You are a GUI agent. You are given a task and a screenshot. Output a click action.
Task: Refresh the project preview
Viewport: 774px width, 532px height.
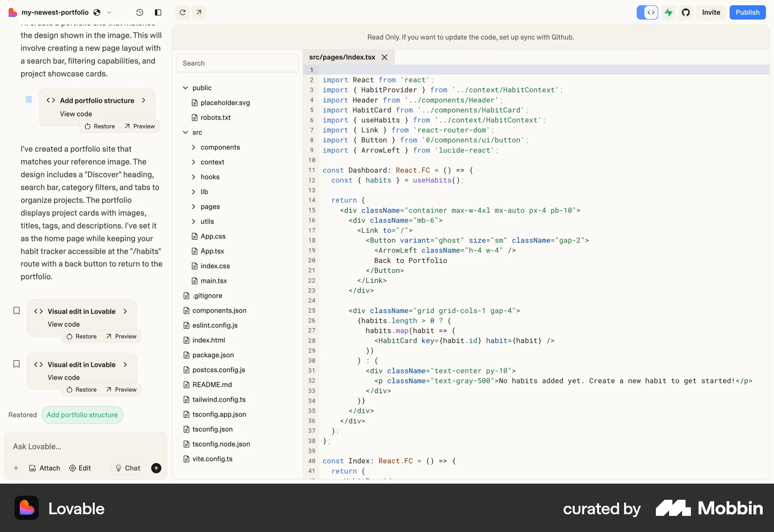click(182, 12)
